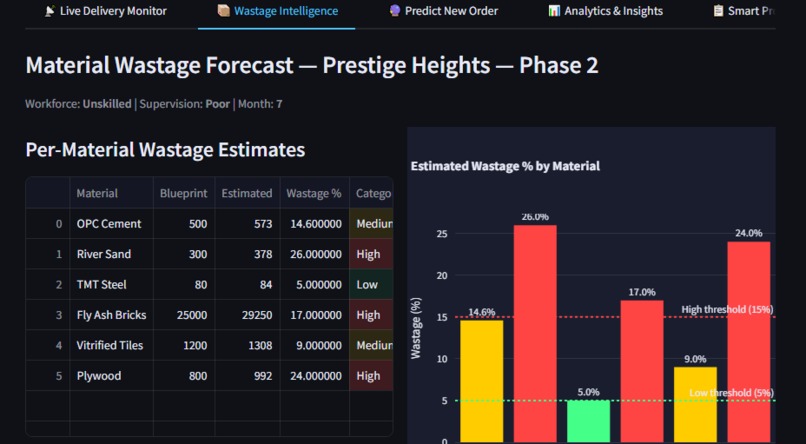Click the Low category cell for TMT Steel
Viewport: 806px width, 444px height.
pos(371,284)
